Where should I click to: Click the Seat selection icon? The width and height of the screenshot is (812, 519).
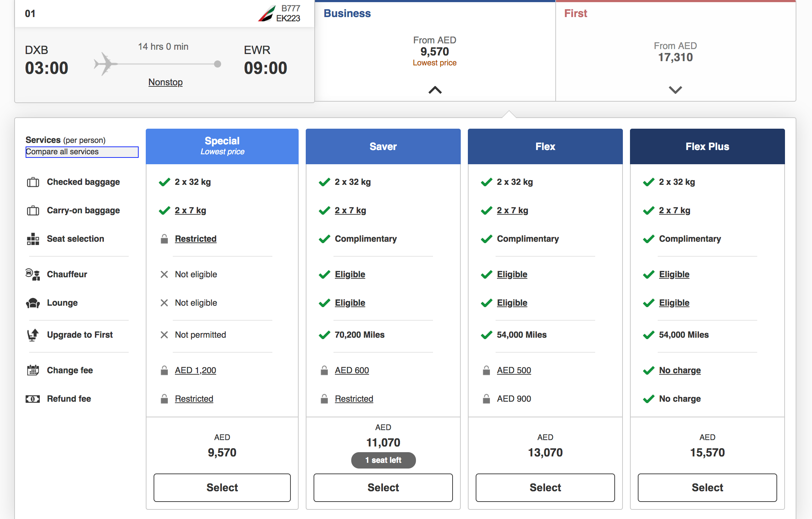pos(33,239)
